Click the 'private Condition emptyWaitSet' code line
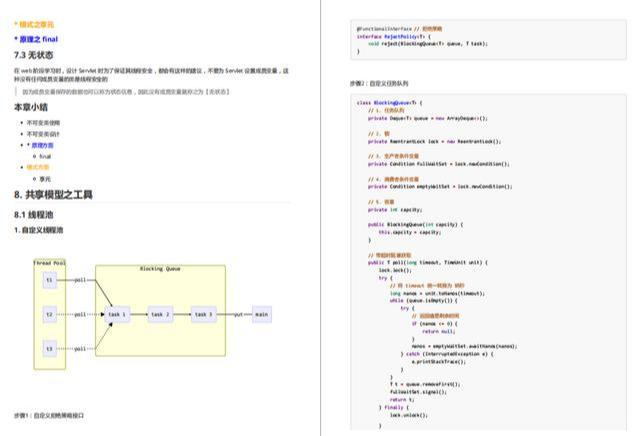 pyautogui.click(x=440, y=187)
